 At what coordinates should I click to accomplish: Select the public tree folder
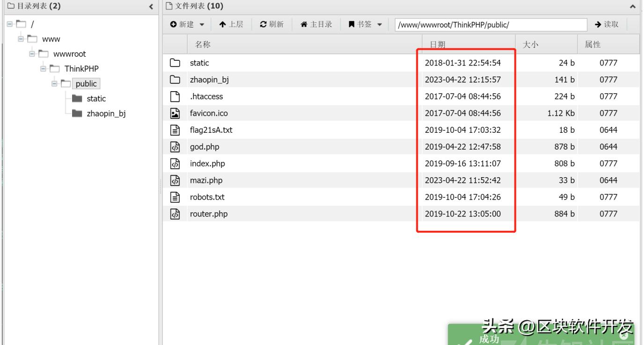[x=86, y=84]
